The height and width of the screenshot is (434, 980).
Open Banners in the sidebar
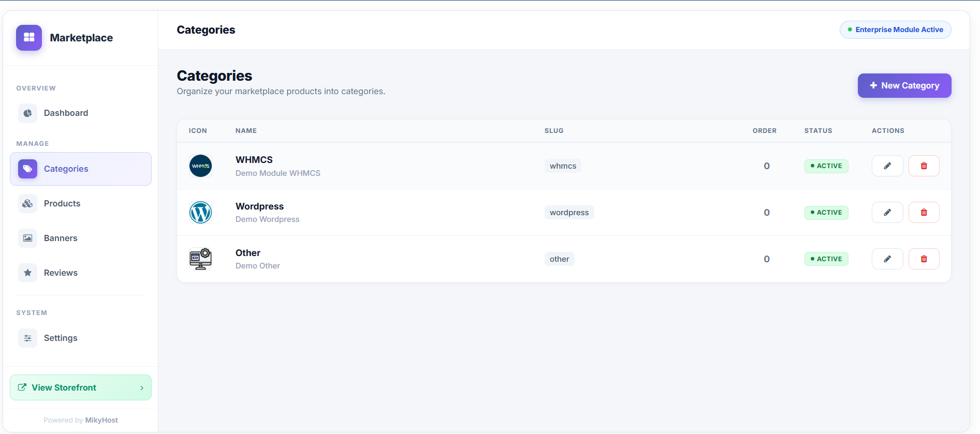click(81, 238)
